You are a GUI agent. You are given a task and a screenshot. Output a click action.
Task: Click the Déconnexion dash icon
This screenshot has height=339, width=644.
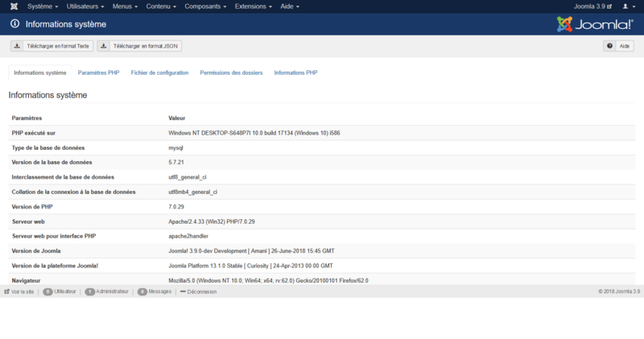pyautogui.click(x=183, y=291)
